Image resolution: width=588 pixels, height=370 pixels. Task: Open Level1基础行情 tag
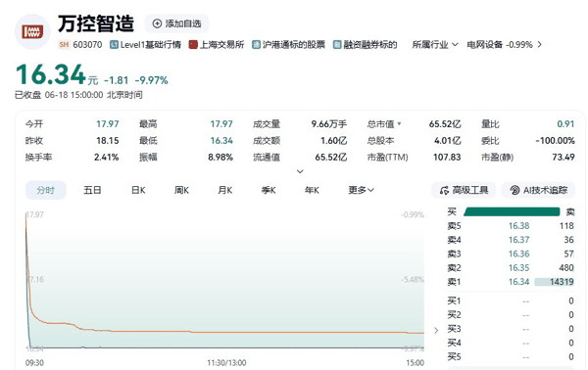pos(145,45)
